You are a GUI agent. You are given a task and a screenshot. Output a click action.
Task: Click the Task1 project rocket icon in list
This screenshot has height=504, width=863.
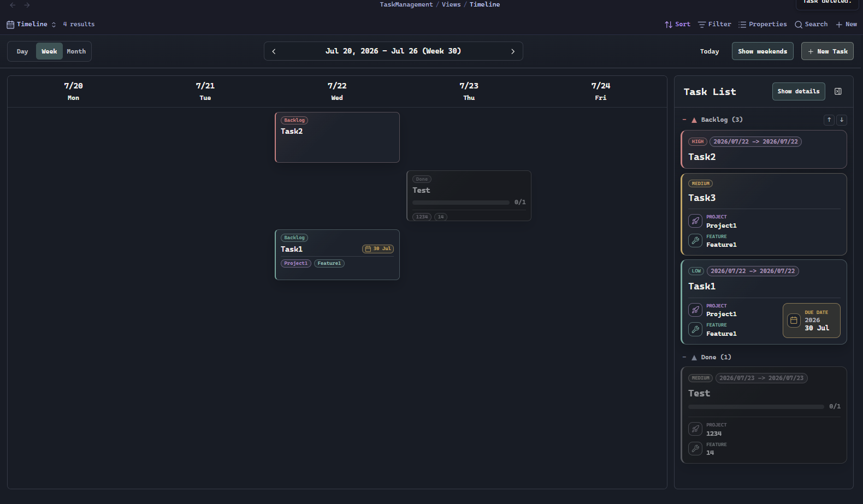point(695,310)
